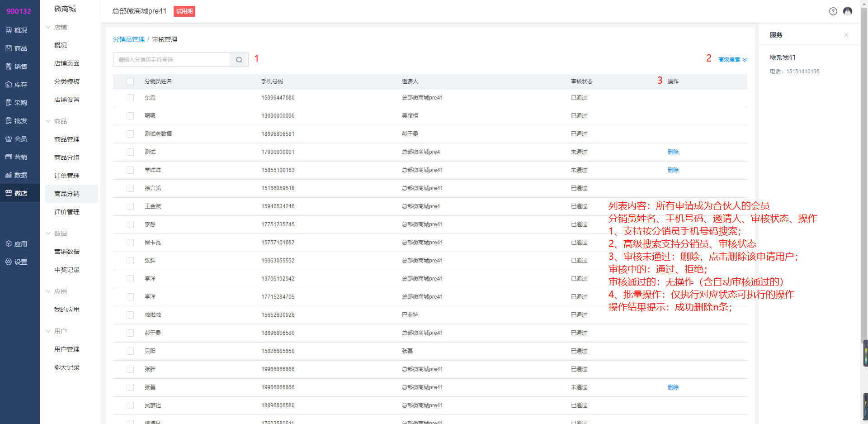
Task: Click the user avatar icon
Action: tap(848, 11)
